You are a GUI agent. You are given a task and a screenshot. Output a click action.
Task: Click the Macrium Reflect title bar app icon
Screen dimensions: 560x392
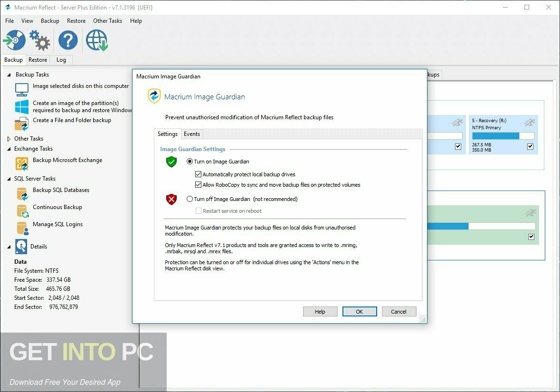click(x=8, y=7)
